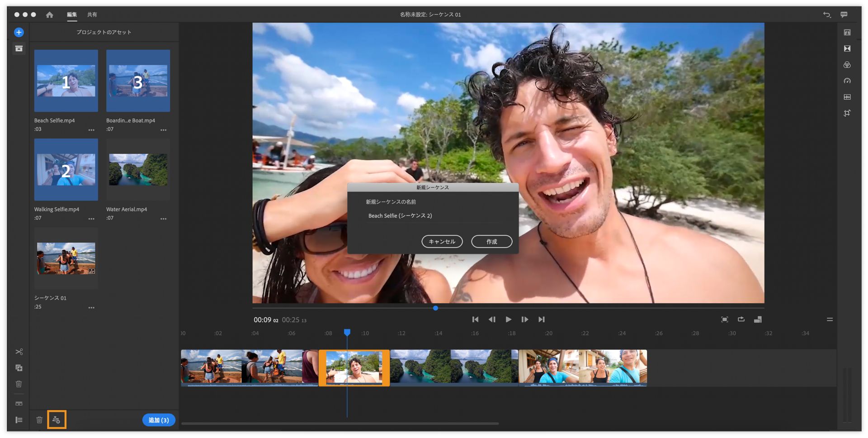Open the Titles panel icon
Viewport: 868px width, 438px height.
tap(847, 32)
